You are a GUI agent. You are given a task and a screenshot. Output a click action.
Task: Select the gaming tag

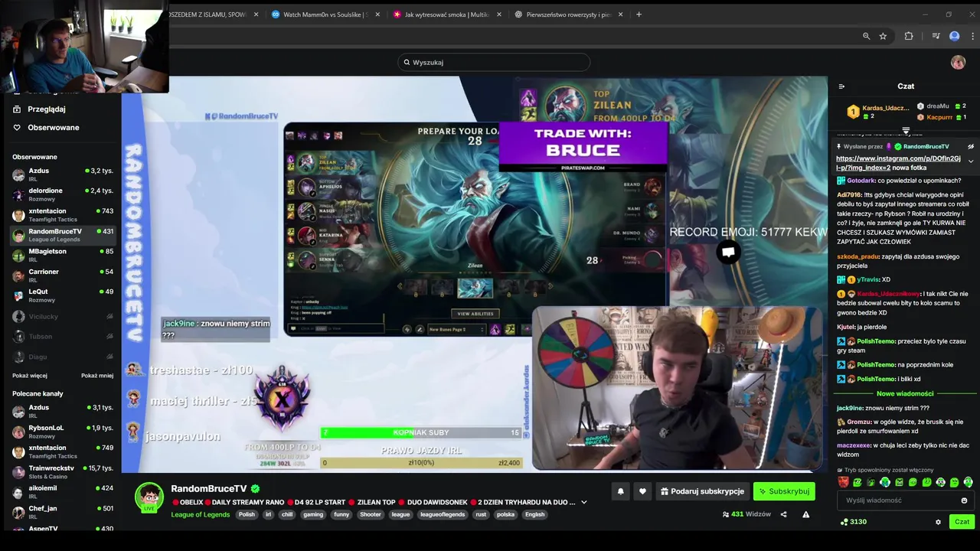313,514
